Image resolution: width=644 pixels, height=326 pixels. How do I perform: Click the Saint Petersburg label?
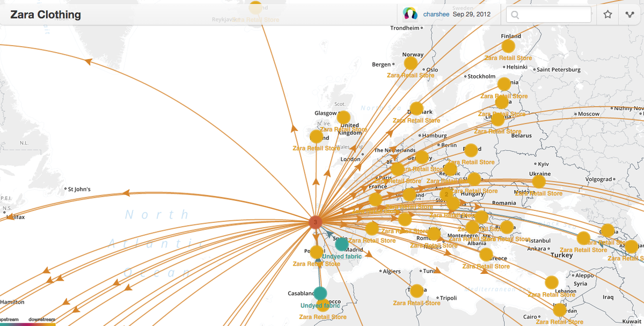[x=559, y=69]
